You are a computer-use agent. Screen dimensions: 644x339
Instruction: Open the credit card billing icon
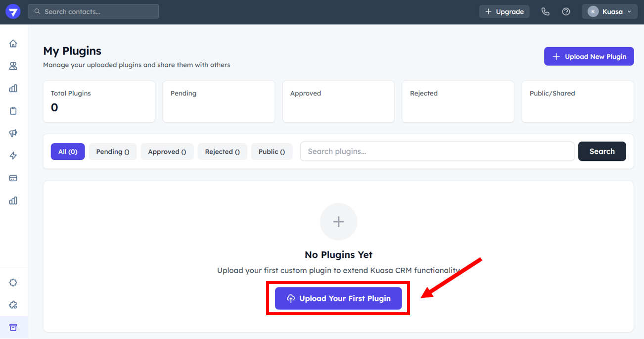[x=13, y=178]
